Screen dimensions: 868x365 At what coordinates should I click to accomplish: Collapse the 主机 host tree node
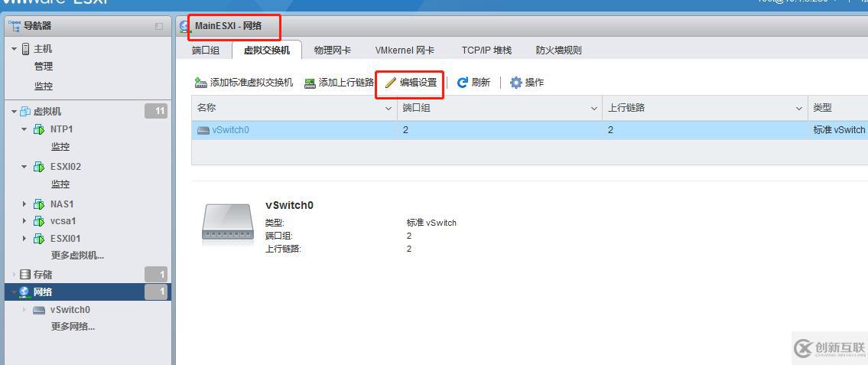[14, 49]
